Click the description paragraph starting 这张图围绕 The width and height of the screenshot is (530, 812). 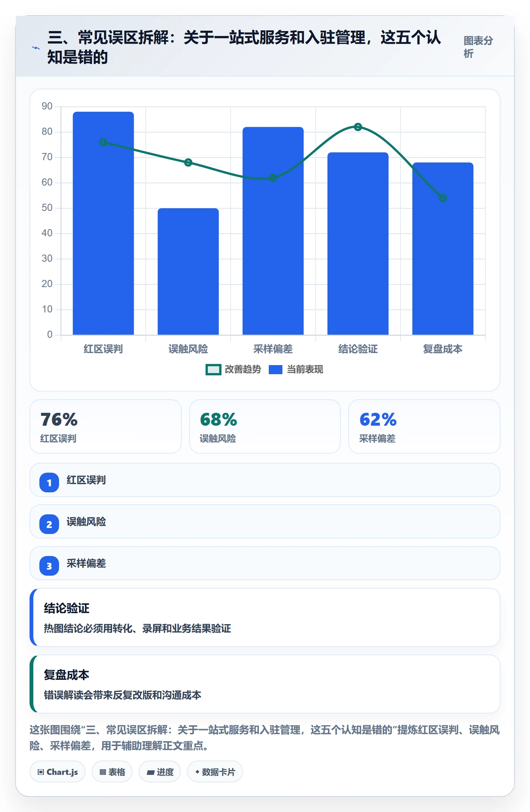(265, 738)
